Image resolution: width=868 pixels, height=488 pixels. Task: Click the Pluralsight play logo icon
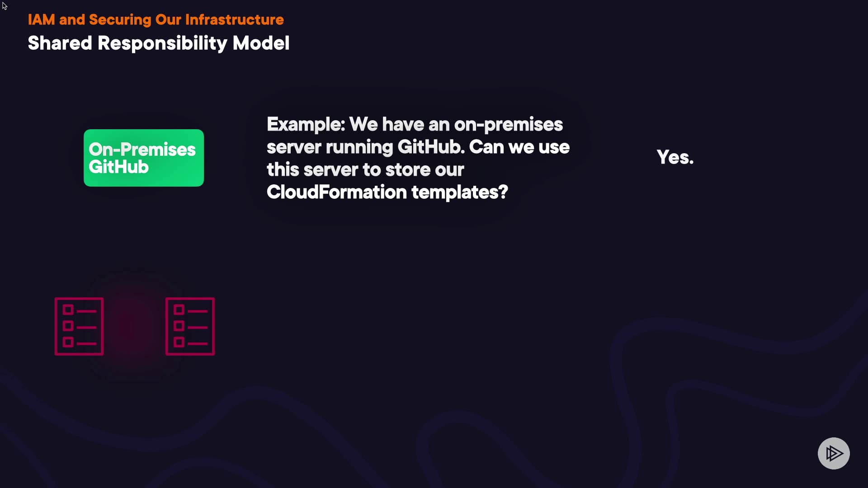[x=834, y=453]
